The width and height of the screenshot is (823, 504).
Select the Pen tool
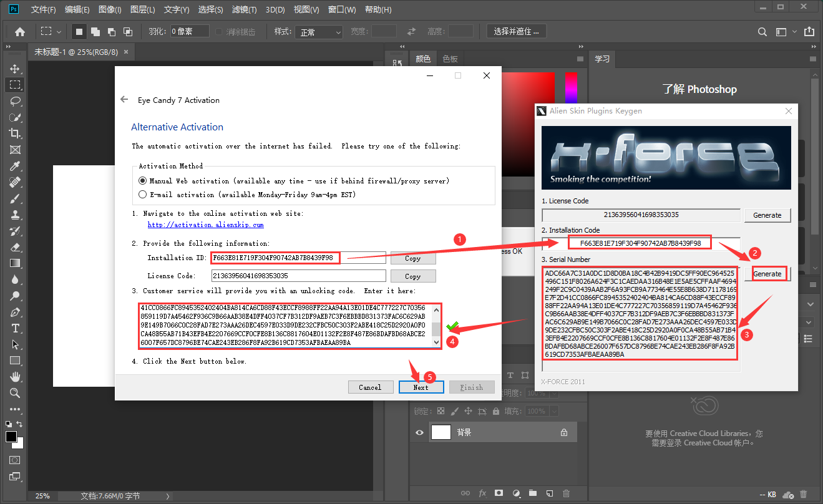[x=15, y=312]
